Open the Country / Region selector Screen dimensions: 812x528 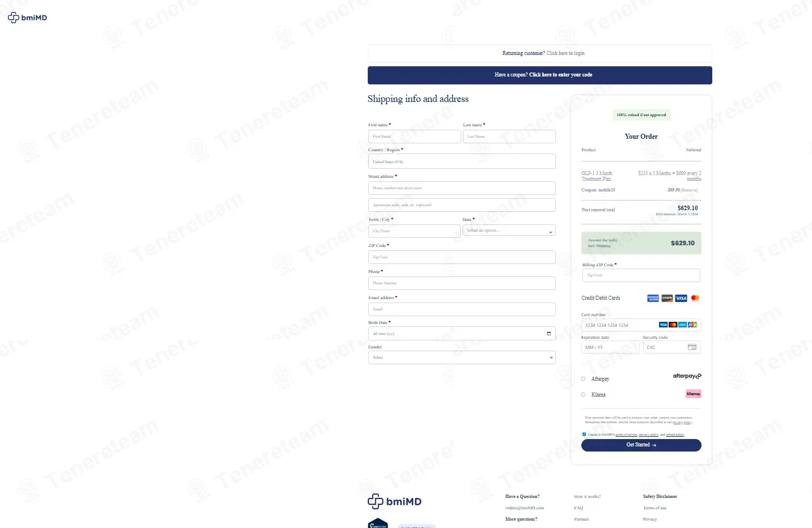(462, 161)
